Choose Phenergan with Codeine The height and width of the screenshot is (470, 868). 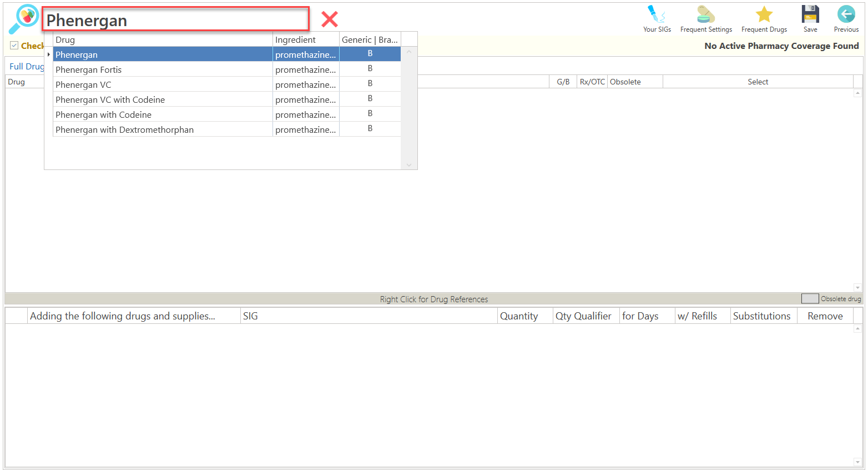(226, 114)
